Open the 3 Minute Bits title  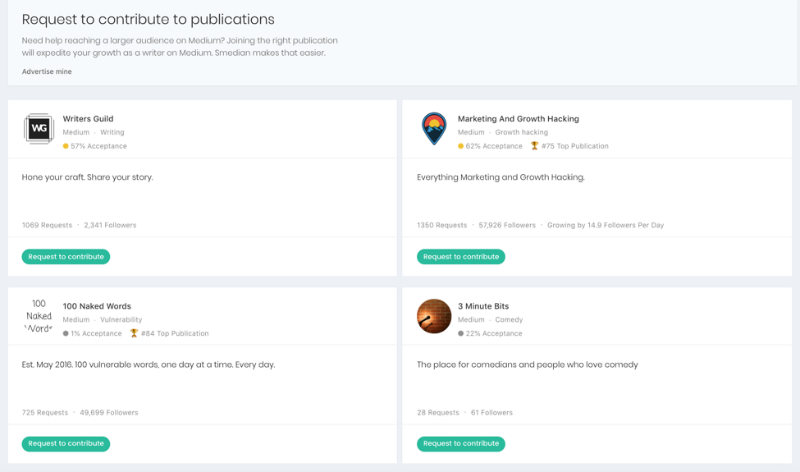[x=482, y=306]
